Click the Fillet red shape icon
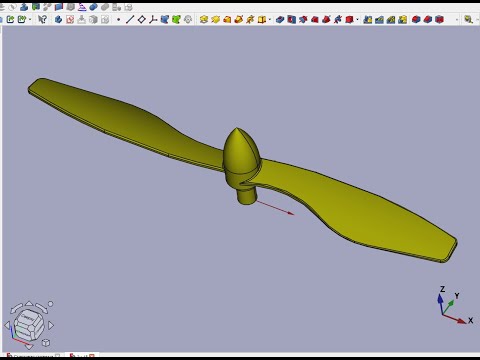Viewport: 480px width, 360px height. click(416, 19)
